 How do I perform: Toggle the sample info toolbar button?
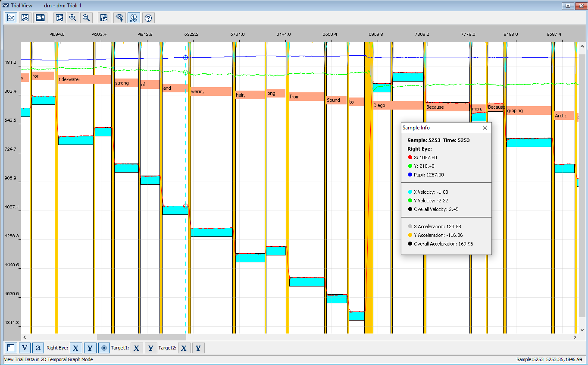[x=134, y=18]
